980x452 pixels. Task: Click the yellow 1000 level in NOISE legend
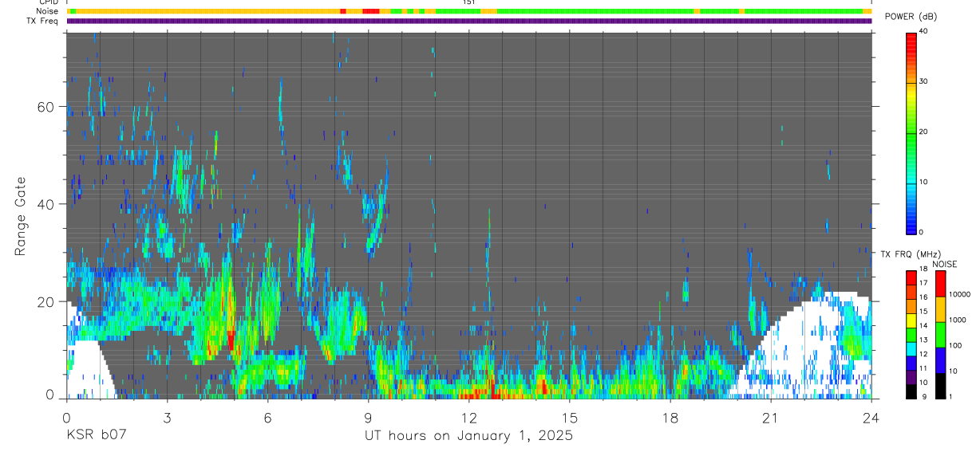(940, 309)
